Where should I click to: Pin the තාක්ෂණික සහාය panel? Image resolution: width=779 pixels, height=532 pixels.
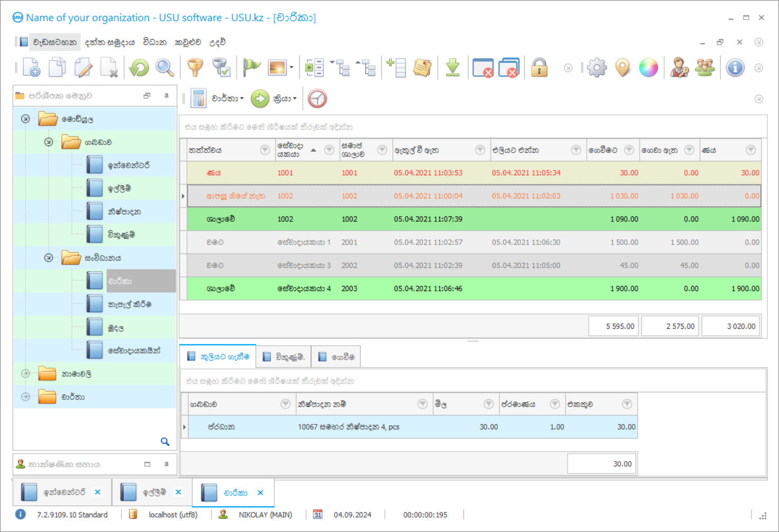(x=166, y=464)
